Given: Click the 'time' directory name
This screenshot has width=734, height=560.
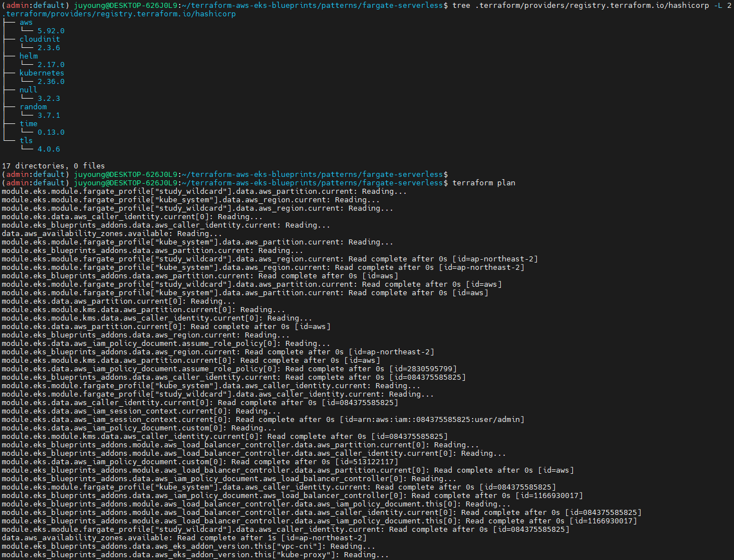Looking at the screenshot, I should [29, 124].
